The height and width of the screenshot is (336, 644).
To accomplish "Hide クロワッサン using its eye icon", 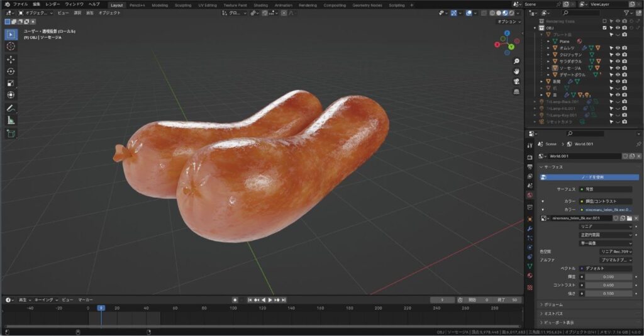I will pyautogui.click(x=618, y=55).
